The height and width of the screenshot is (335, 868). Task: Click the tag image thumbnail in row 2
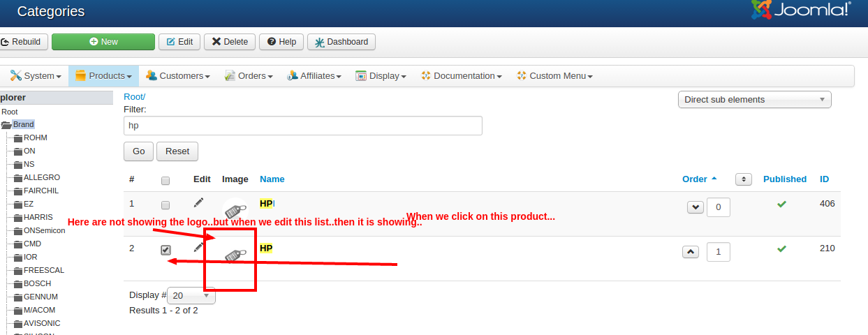click(x=235, y=255)
